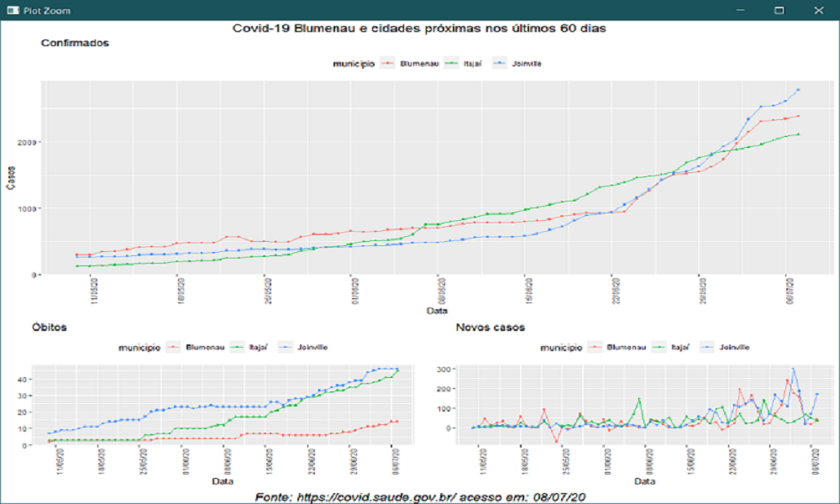Click the 100 tick on Novos casos y-axis

(x=443, y=409)
